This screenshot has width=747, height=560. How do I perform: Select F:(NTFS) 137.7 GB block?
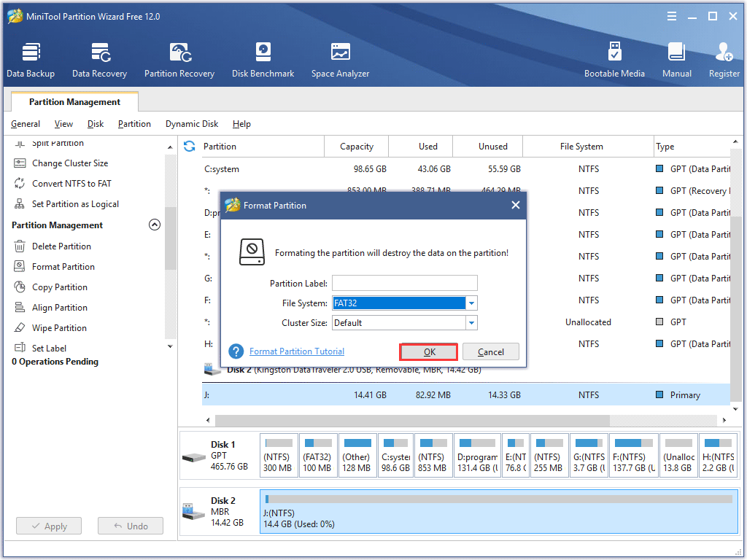[x=634, y=456]
